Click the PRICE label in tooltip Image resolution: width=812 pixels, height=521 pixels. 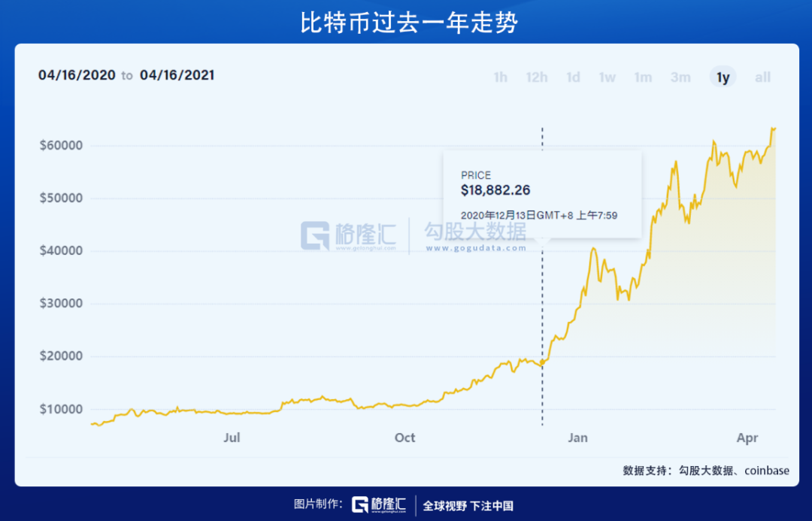click(476, 175)
